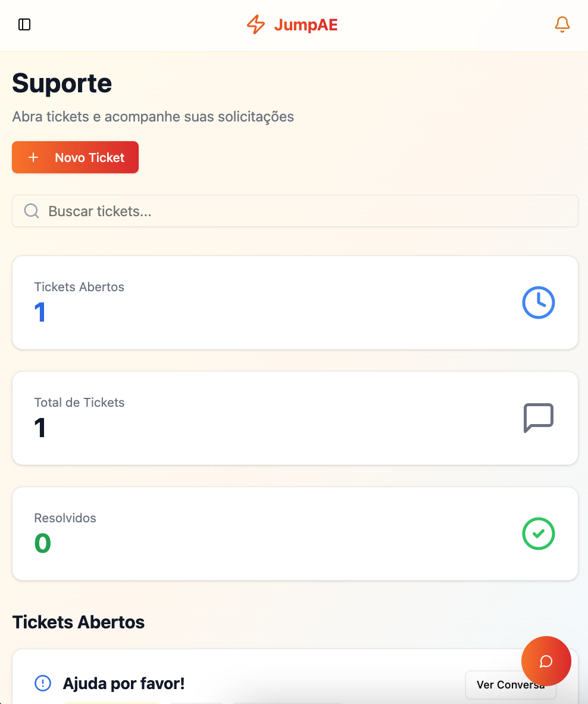Select the Tickets Abertos stat card label
Image resolution: width=588 pixels, height=704 pixels.
[79, 287]
